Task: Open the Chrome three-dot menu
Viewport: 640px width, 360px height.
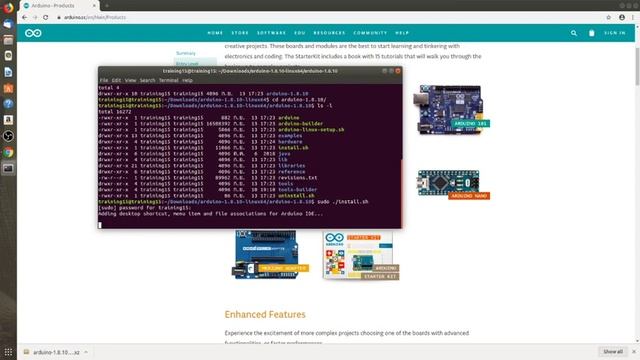Action: pos(633,18)
